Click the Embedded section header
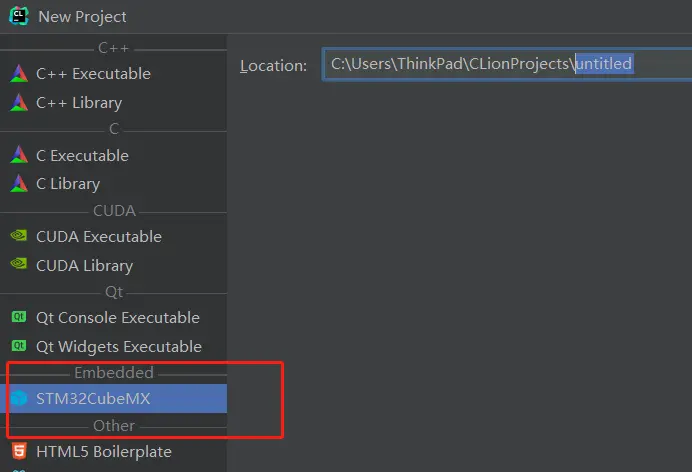 [x=114, y=373]
